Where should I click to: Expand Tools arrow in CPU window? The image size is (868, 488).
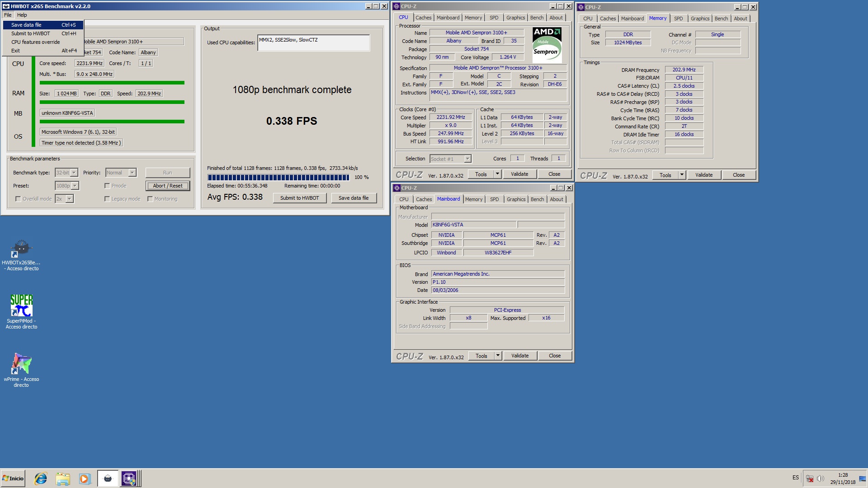pyautogui.click(x=497, y=174)
